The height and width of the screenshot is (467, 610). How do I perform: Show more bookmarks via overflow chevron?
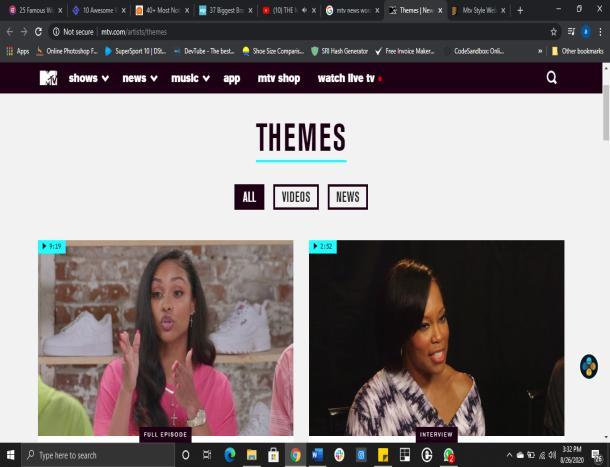coord(540,51)
